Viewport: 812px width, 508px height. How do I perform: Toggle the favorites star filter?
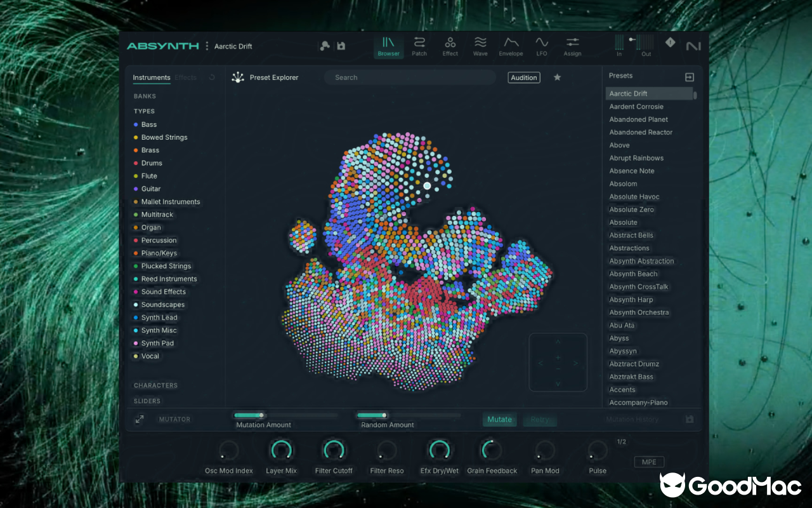(x=557, y=77)
